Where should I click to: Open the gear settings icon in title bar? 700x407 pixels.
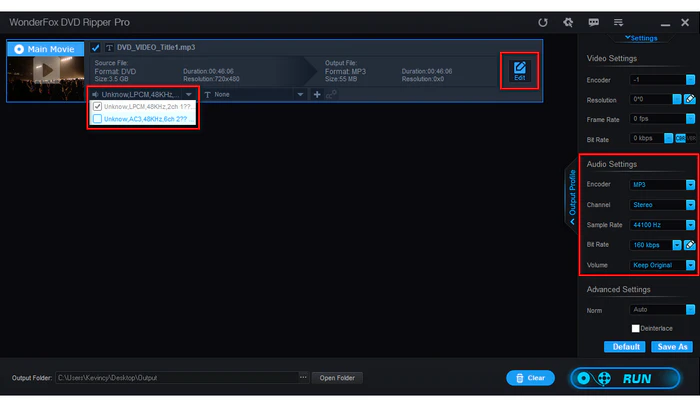point(568,22)
